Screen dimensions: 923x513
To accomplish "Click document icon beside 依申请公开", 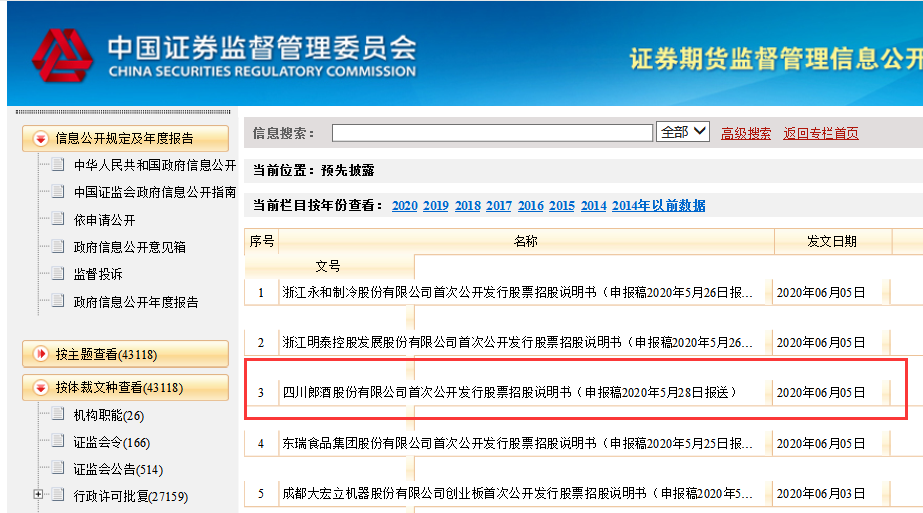I will click(x=58, y=219).
